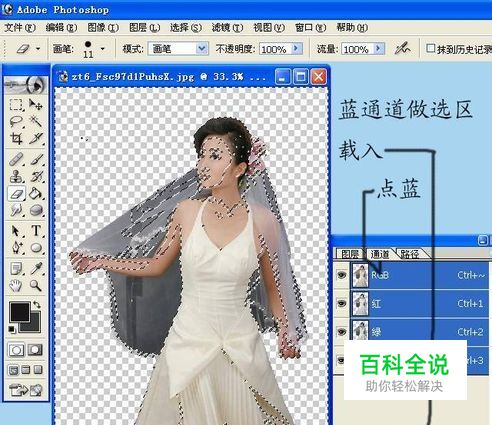
Task: Choose standard screen mode
Action: coord(13,370)
